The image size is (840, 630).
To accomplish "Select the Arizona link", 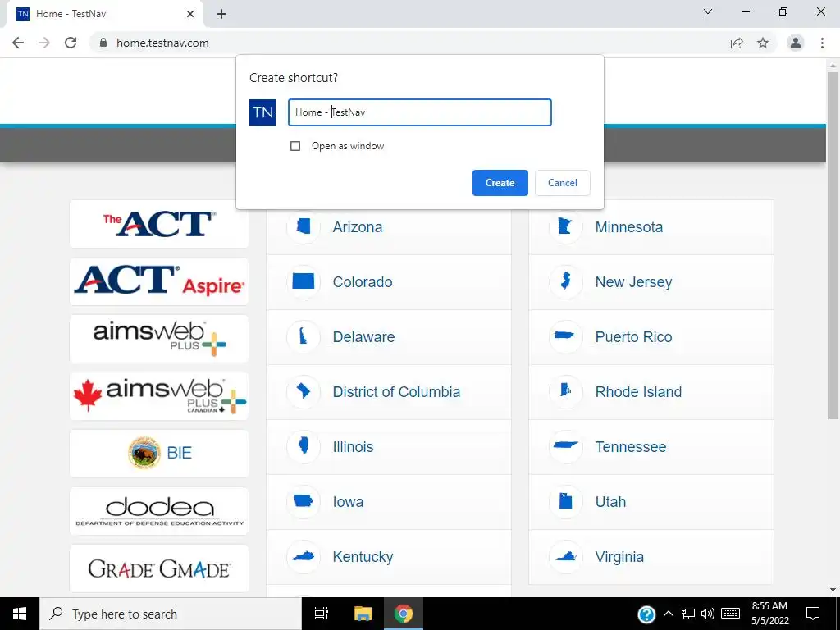I will click(358, 227).
